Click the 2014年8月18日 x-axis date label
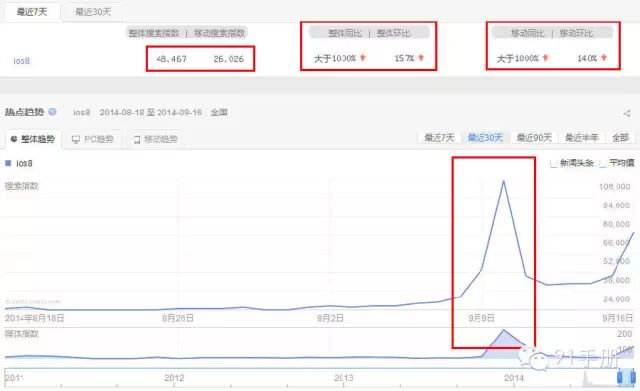 (34, 318)
